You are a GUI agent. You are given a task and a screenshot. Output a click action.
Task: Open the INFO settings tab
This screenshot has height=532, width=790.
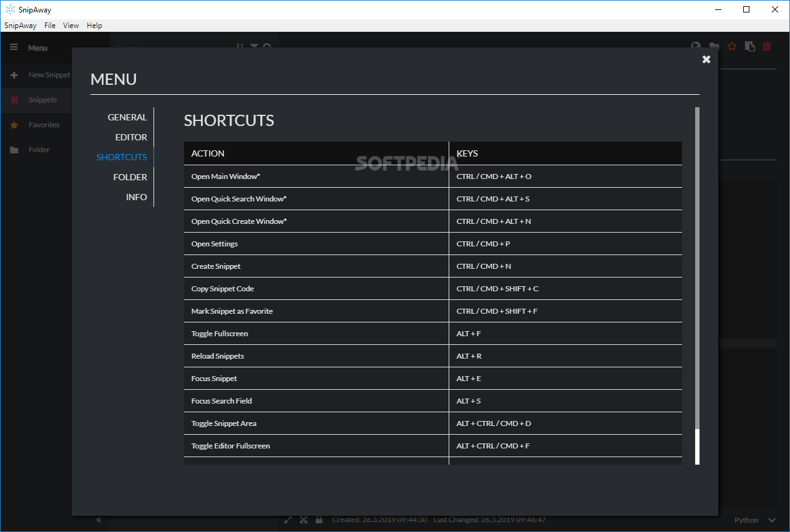(x=137, y=197)
